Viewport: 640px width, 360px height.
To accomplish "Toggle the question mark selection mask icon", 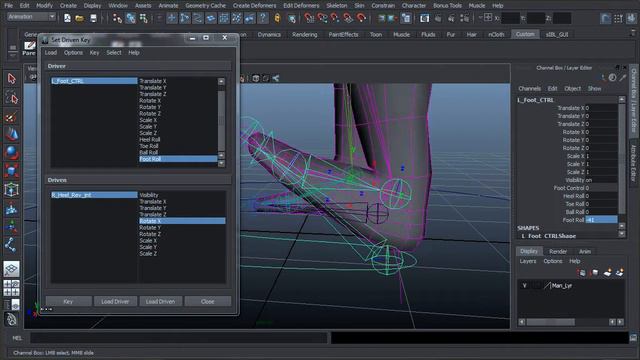I will click(x=263, y=18).
